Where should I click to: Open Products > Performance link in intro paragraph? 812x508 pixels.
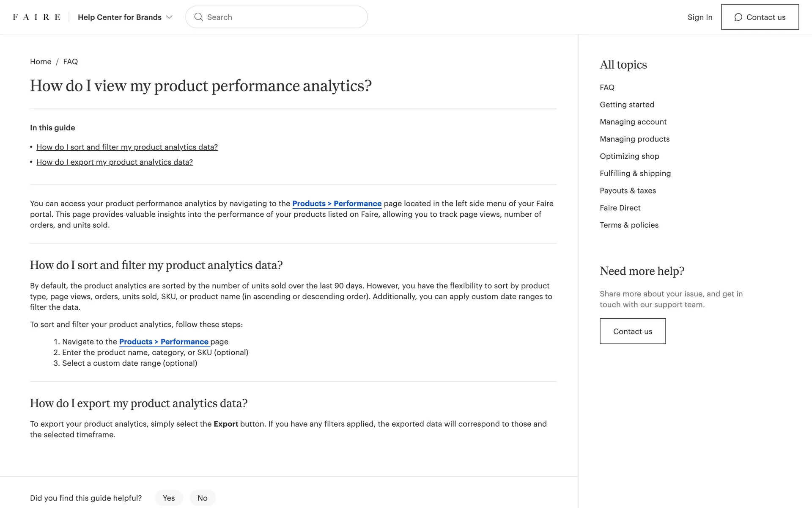point(337,204)
